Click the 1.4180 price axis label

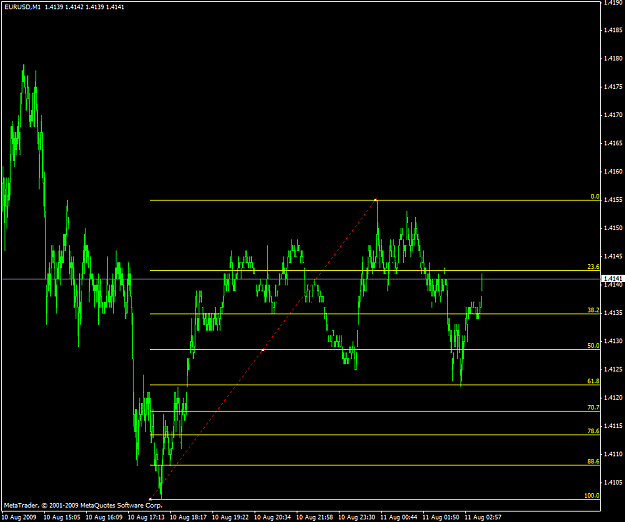point(613,58)
